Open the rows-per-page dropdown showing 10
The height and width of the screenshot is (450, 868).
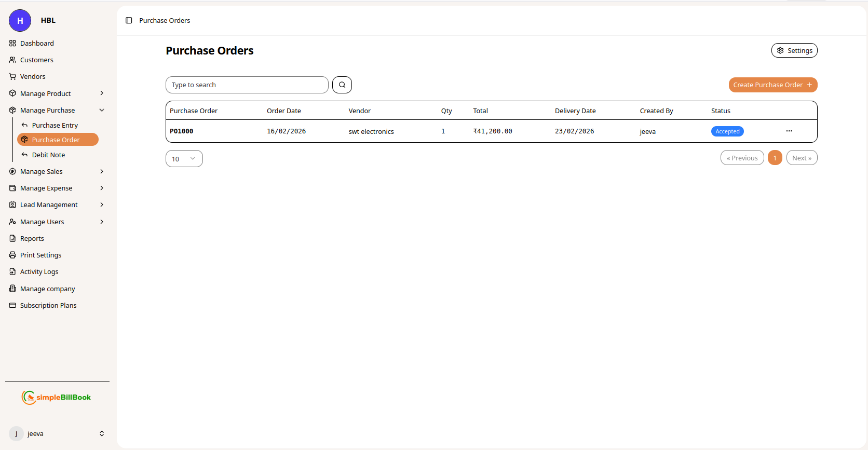[x=184, y=159]
